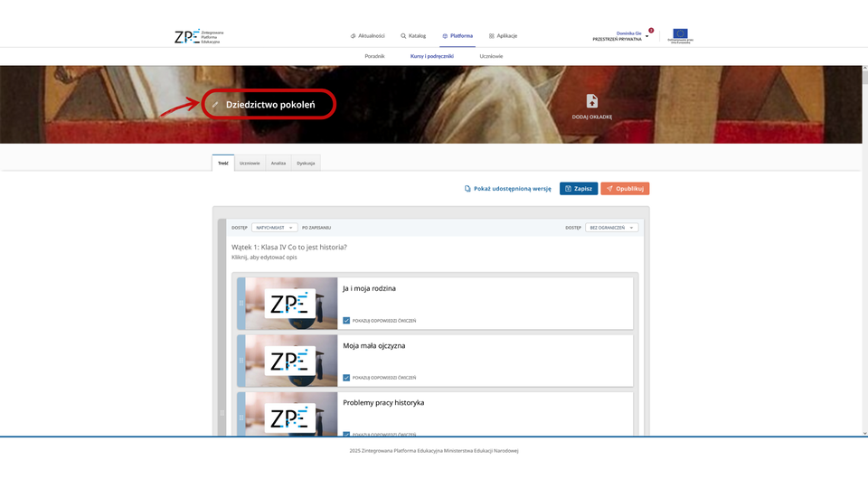Toggle answers checkbox for Moja mała ojczyzna
Image resolution: width=868 pixels, height=488 pixels.
pos(346,377)
